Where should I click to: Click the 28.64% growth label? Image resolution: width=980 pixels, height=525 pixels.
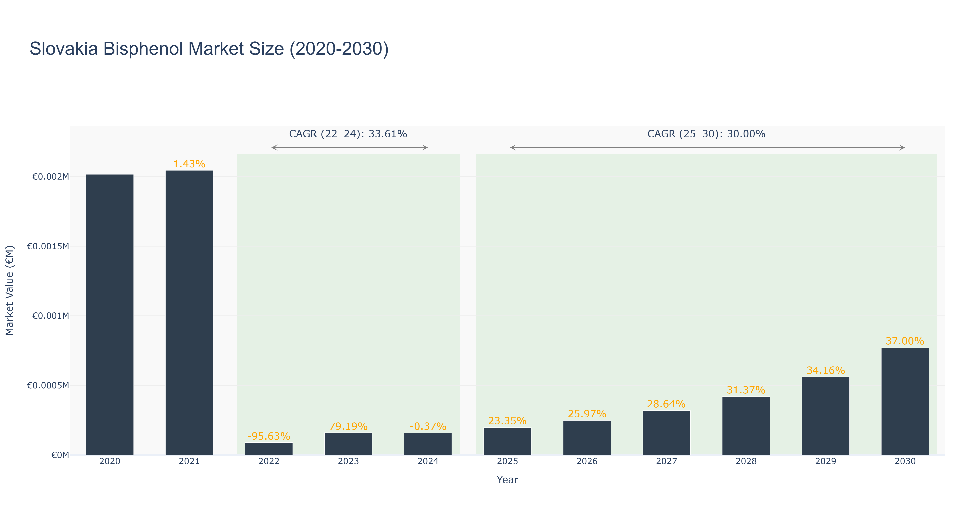click(x=666, y=404)
